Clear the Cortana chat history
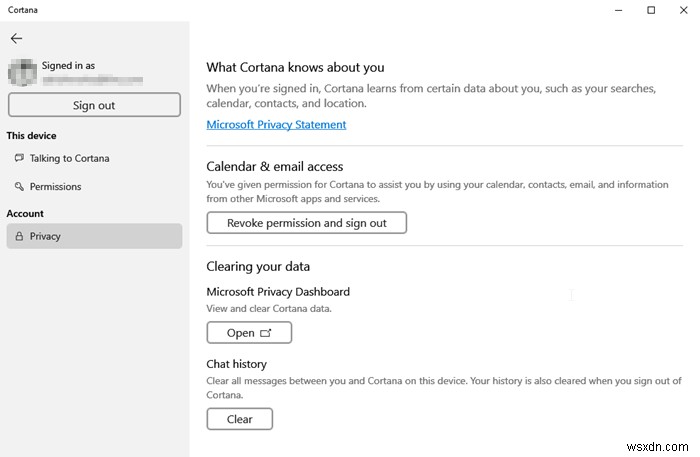 [x=239, y=419]
